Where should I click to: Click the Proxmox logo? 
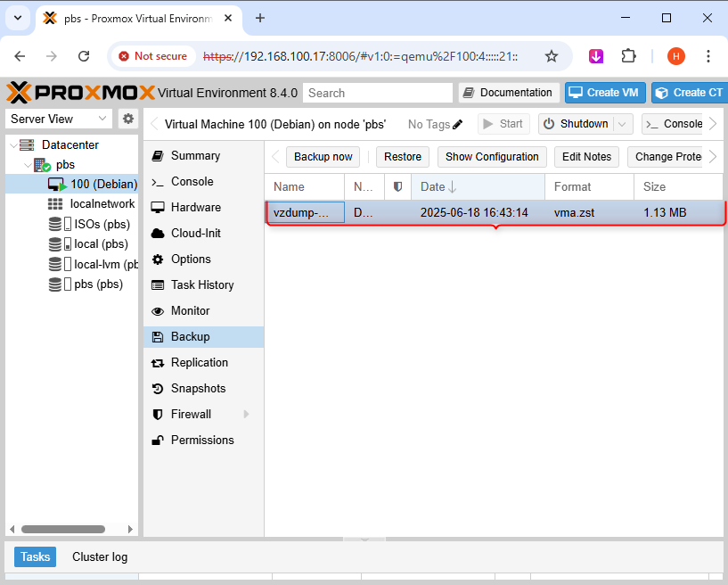tap(80, 93)
